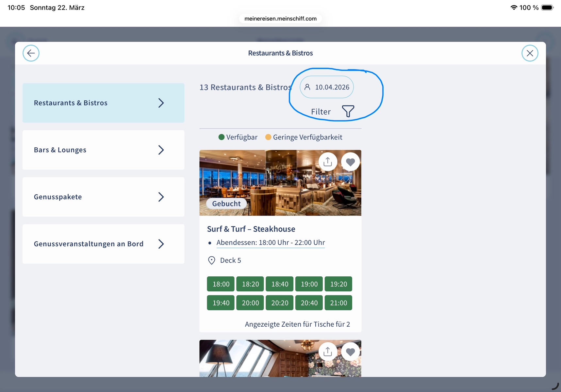Expand Genusspakete chevron arrow

[161, 197]
